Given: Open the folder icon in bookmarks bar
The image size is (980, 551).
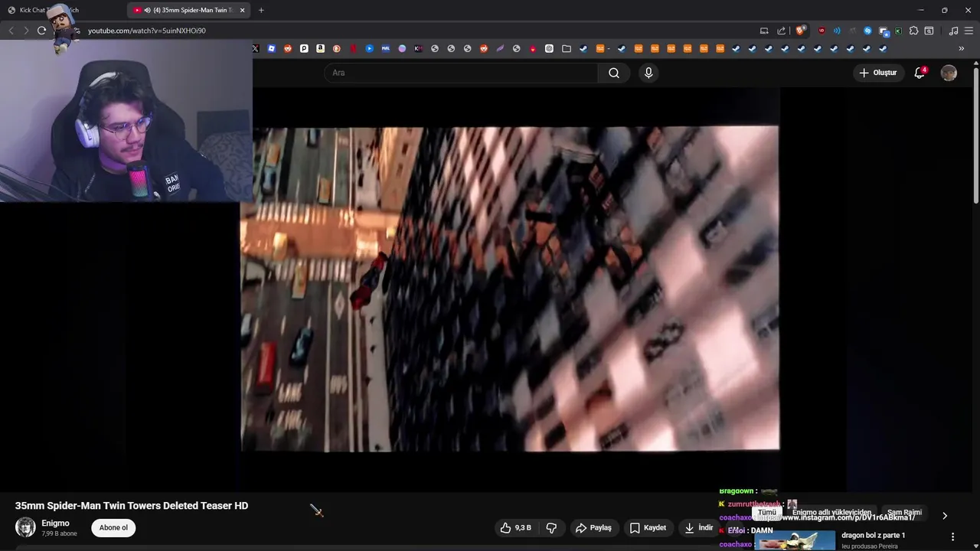Looking at the screenshot, I should [566, 48].
